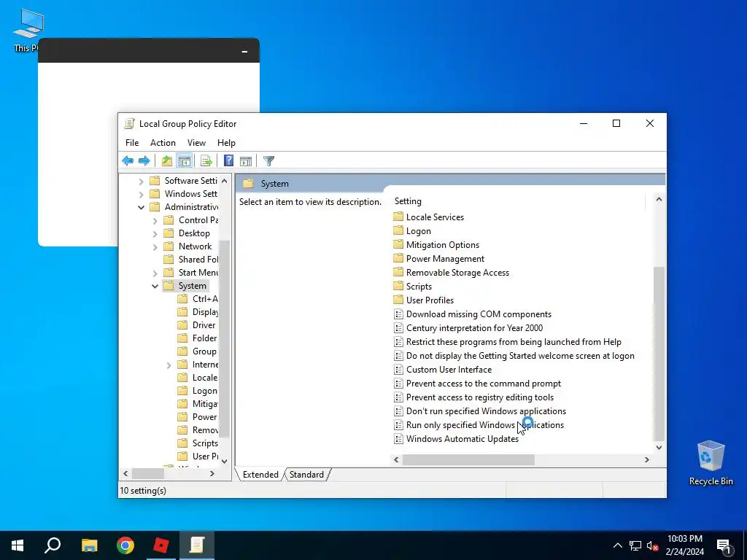The image size is (747, 560).
Task: Click the taskbar clock and date
Action: (684, 545)
